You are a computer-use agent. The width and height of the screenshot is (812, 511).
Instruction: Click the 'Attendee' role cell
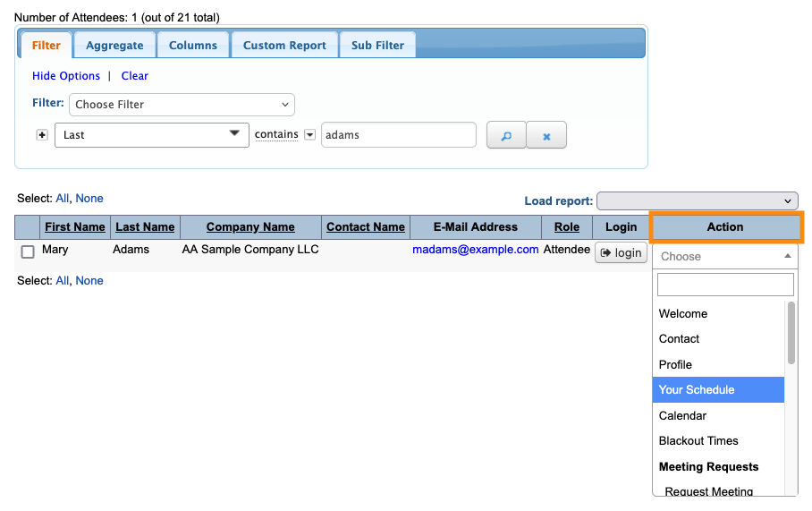pyautogui.click(x=567, y=250)
